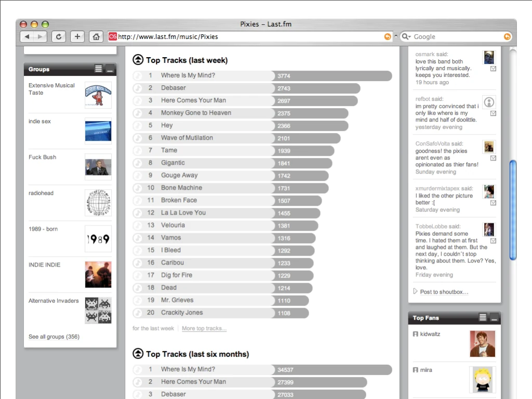Open the Dead track link
532x399 pixels.
tap(169, 287)
